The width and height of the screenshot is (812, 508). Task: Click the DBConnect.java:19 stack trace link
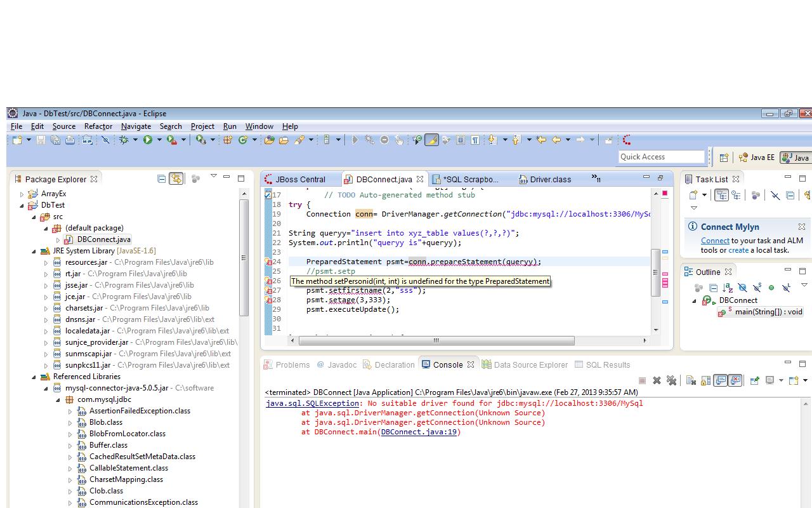[x=419, y=432]
